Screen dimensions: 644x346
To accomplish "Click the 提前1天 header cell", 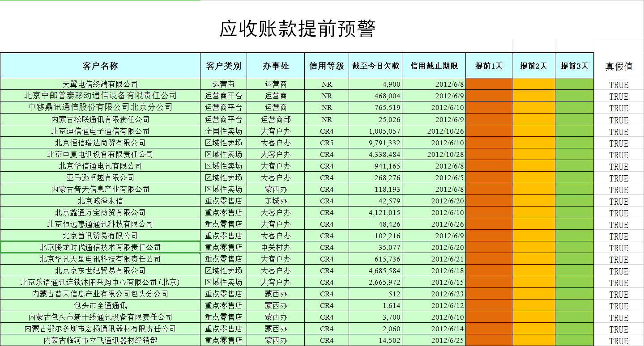I will coord(489,65).
